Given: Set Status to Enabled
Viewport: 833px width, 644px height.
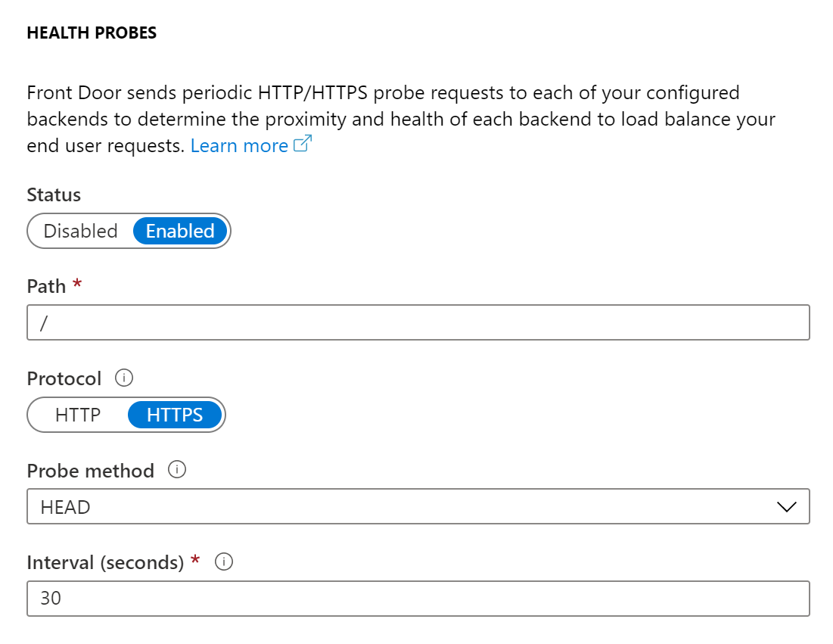Looking at the screenshot, I should [x=180, y=231].
